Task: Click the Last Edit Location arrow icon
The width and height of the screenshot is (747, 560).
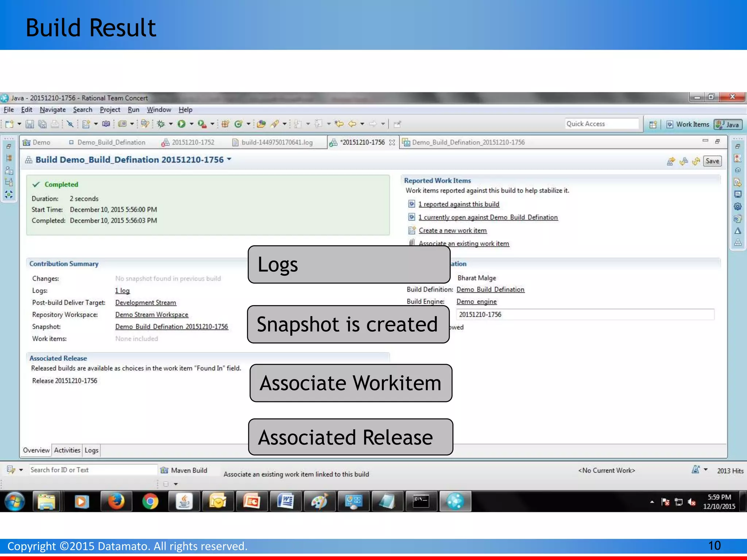Action: click(x=339, y=124)
